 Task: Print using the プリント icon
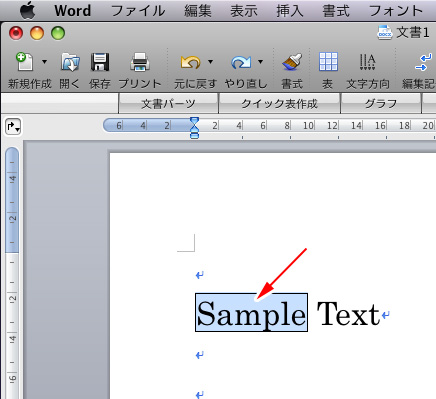[x=140, y=62]
